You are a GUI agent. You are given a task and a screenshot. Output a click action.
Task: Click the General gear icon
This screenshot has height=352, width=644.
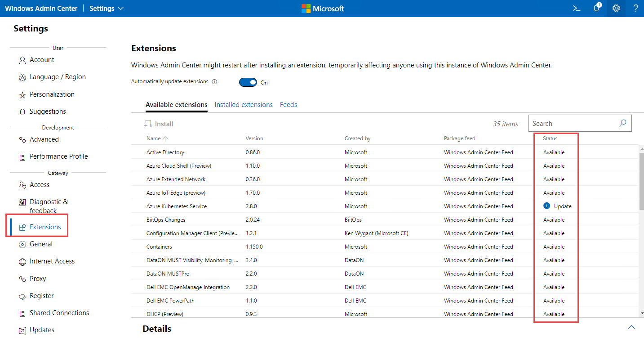22,245
